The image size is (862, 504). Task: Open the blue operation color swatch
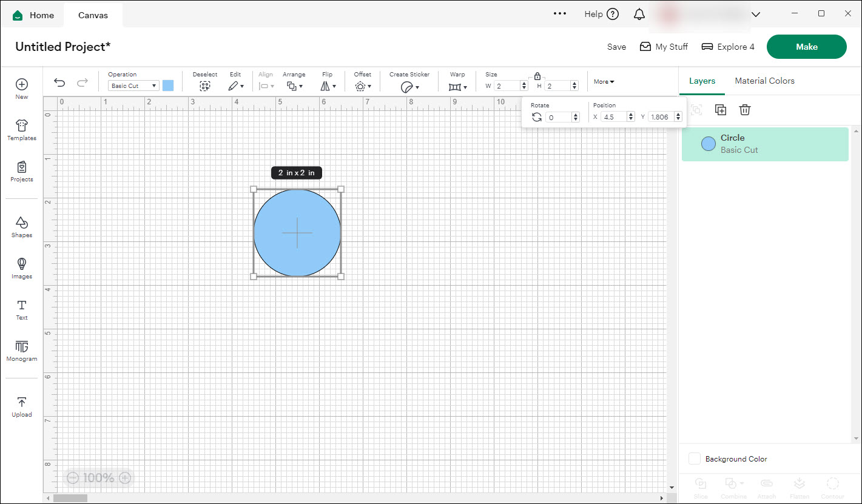point(168,86)
